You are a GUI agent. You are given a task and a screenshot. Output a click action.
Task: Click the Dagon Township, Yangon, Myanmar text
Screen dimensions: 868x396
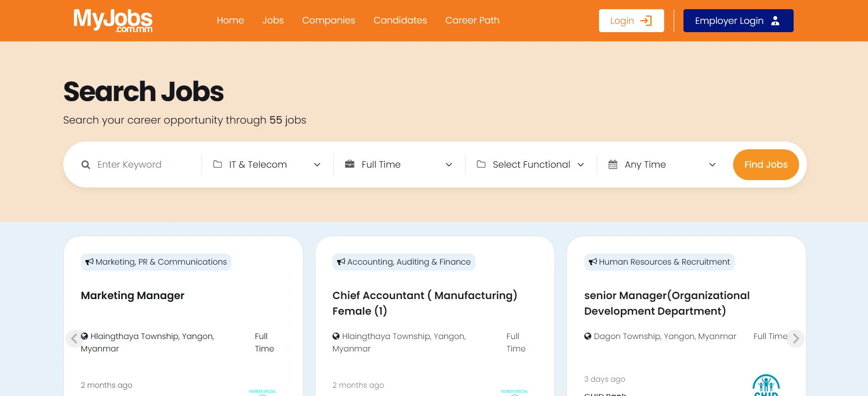[x=665, y=336]
